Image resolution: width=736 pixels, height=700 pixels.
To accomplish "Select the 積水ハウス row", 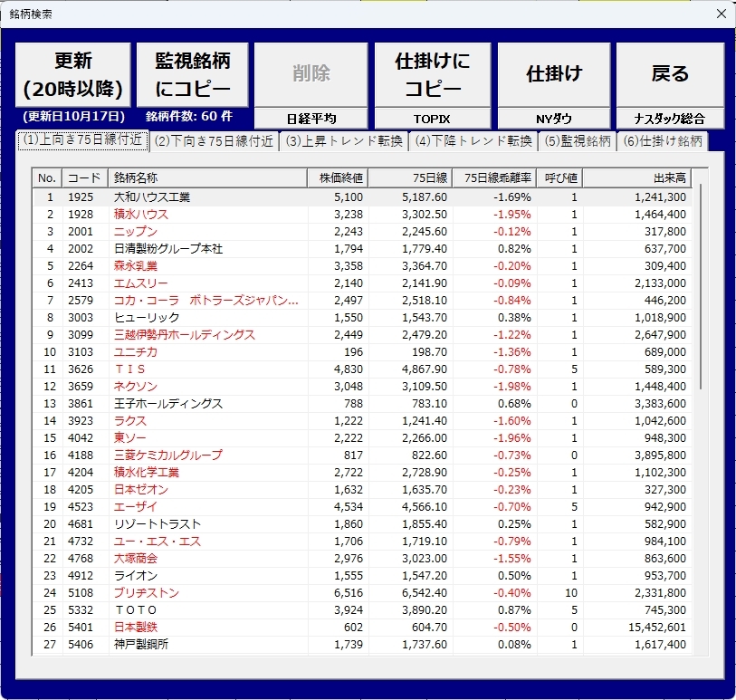I will [x=362, y=215].
